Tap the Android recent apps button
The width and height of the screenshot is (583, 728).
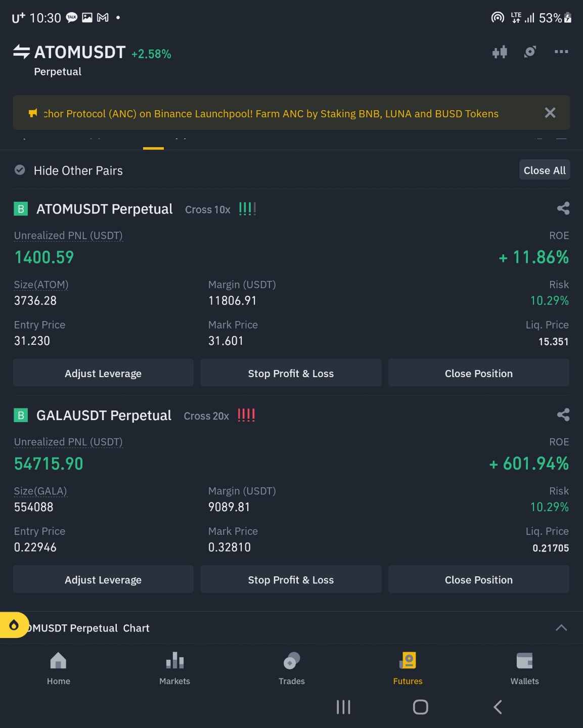pos(343,707)
